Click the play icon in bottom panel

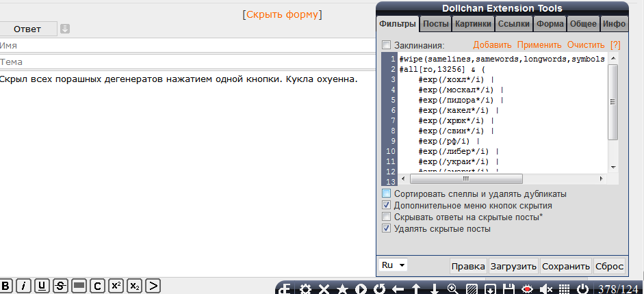click(x=361, y=289)
